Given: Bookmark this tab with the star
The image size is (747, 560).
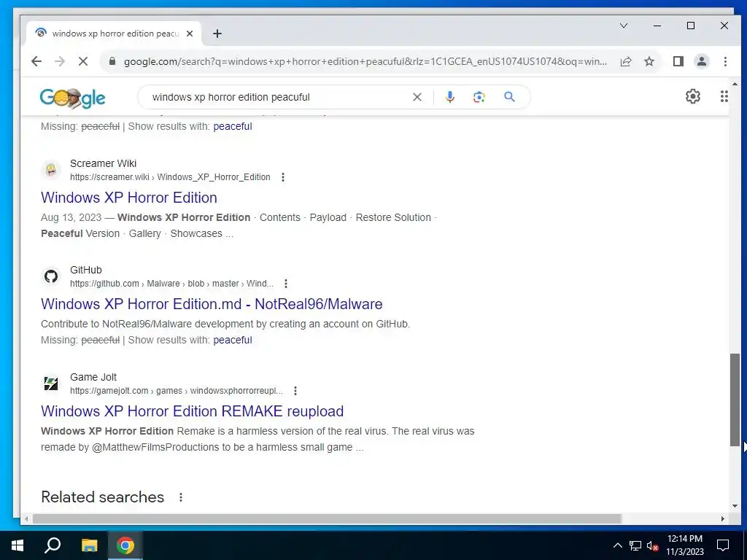Looking at the screenshot, I should click(649, 61).
